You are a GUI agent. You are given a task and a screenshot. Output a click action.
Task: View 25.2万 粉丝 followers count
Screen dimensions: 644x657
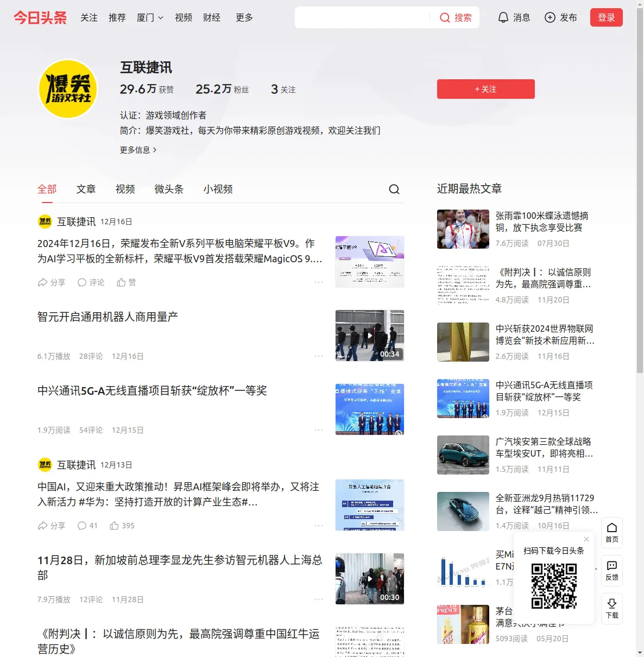pos(222,89)
